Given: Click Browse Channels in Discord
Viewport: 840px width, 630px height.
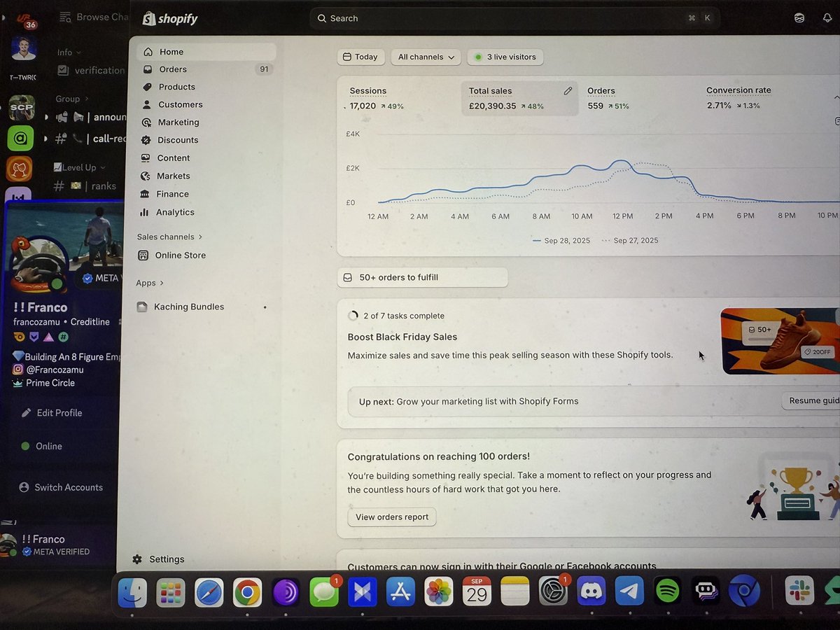Looking at the screenshot, I should tap(94, 17).
